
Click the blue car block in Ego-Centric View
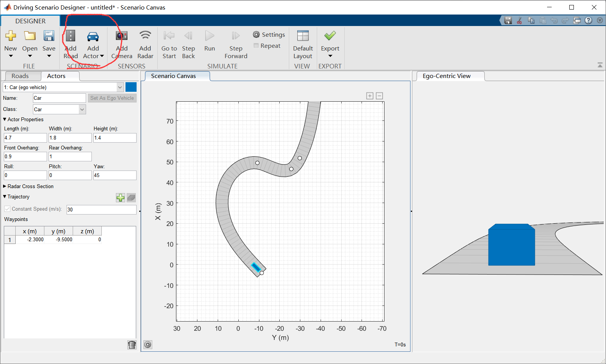pyautogui.click(x=512, y=245)
